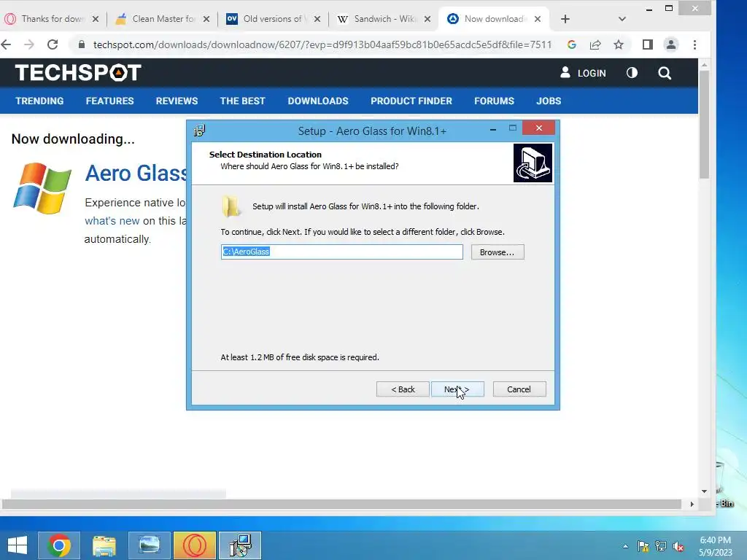Click the setup title bar installer icon

tap(200, 131)
